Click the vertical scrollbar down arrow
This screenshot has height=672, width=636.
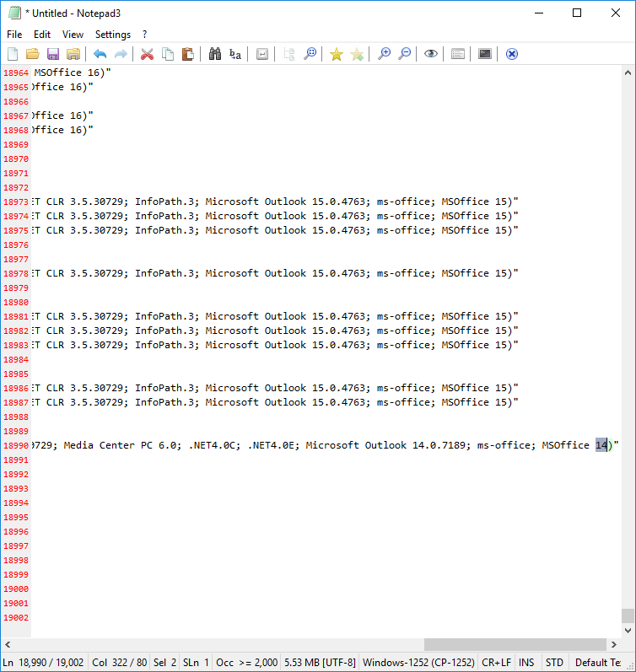[628, 631]
